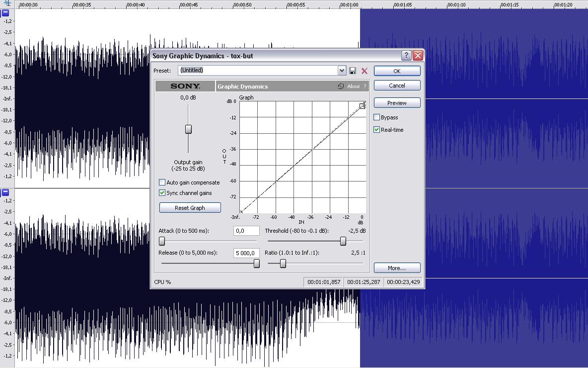Click the 00:00:45 mark on the time ruler
The width and height of the screenshot is (588, 368).
[x=189, y=5]
